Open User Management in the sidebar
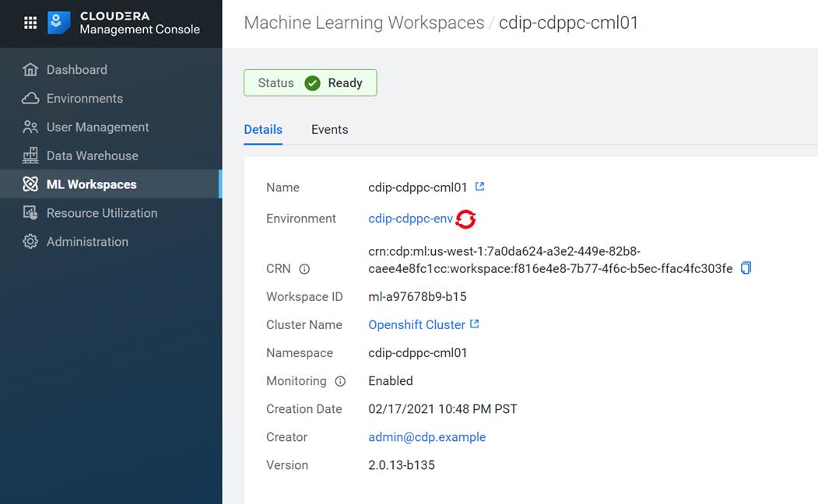The image size is (818, 504). pos(111,127)
